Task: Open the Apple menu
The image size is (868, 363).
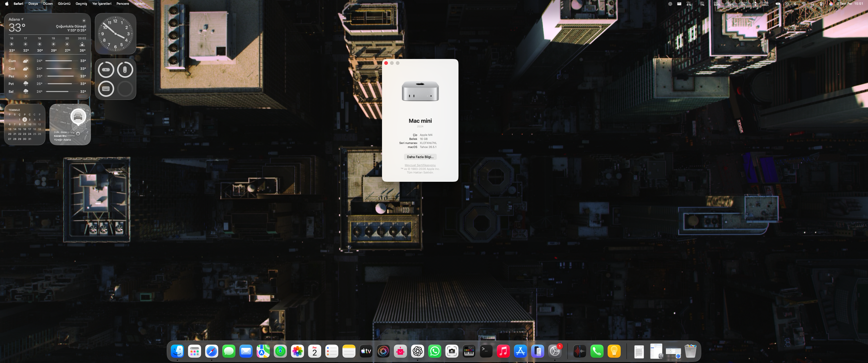Action: coord(7,4)
